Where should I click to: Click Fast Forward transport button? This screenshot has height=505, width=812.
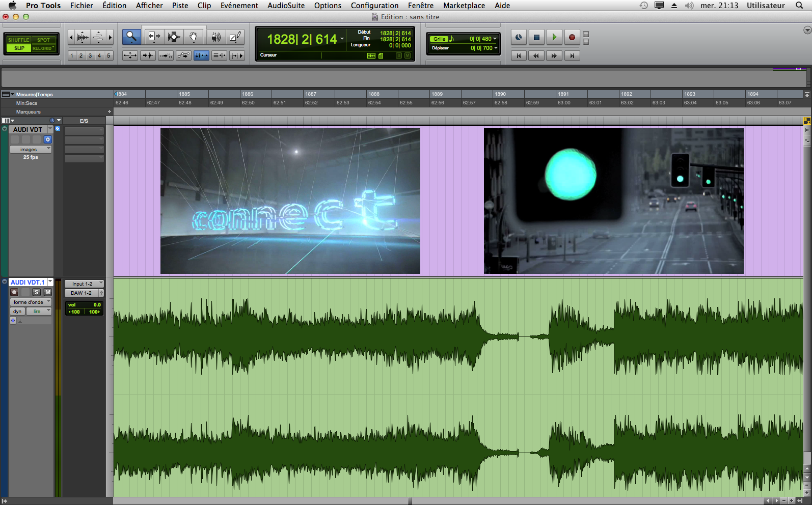[554, 55]
